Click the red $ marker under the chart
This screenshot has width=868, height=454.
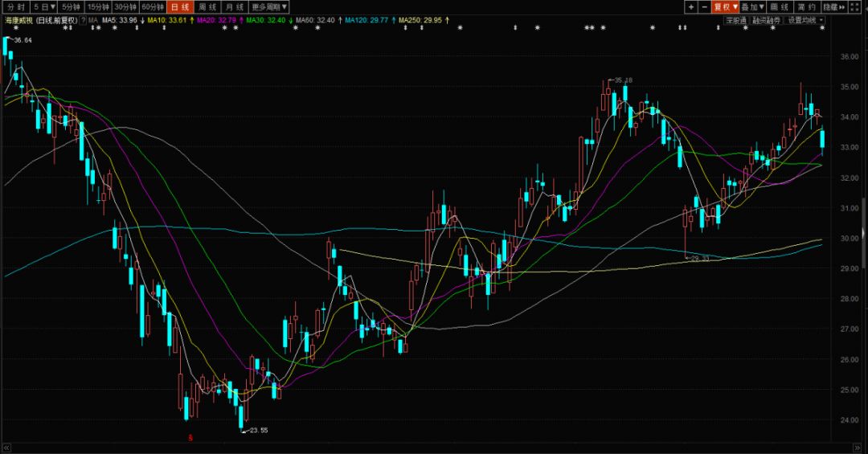click(190, 437)
